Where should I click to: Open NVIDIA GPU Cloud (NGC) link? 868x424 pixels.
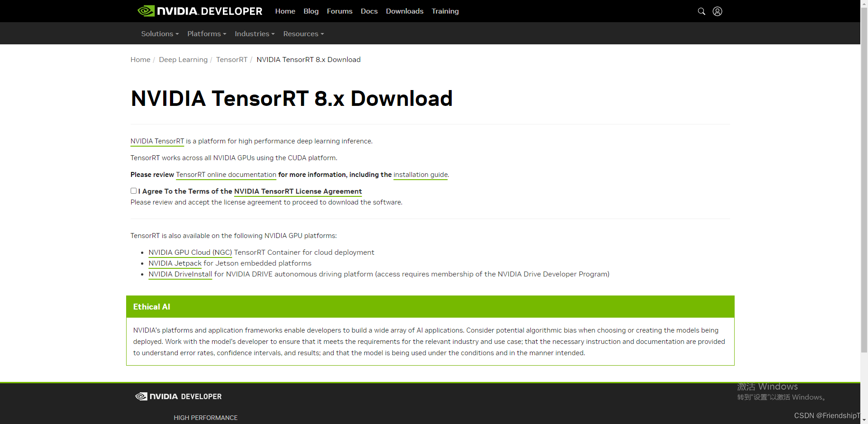click(190, 252)
